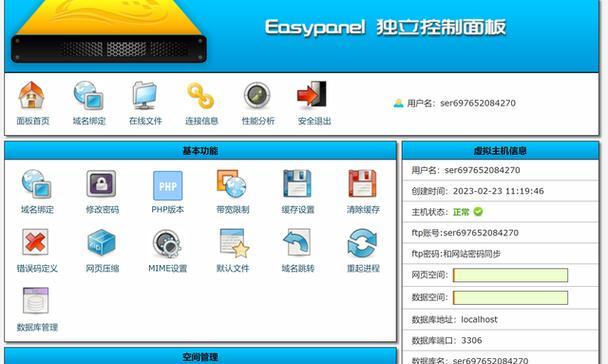Click the 主机状态 正常 text

click(x=461, y=212)
